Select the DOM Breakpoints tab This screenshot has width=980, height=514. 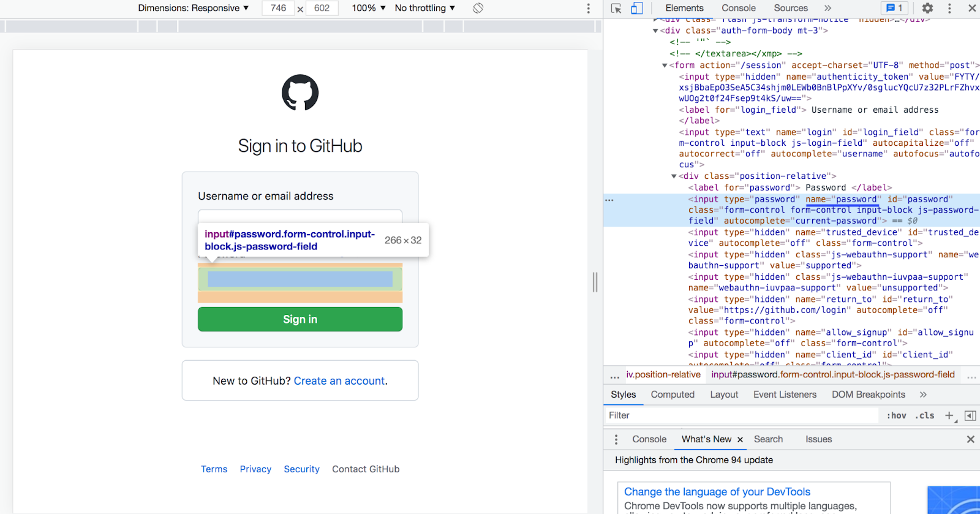click(x=869, y=395)
